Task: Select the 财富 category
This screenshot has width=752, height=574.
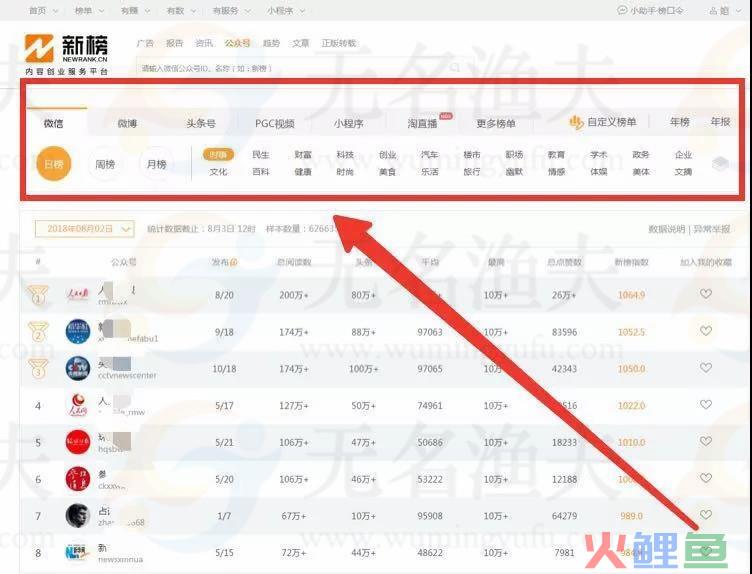Action: (303, 154)
